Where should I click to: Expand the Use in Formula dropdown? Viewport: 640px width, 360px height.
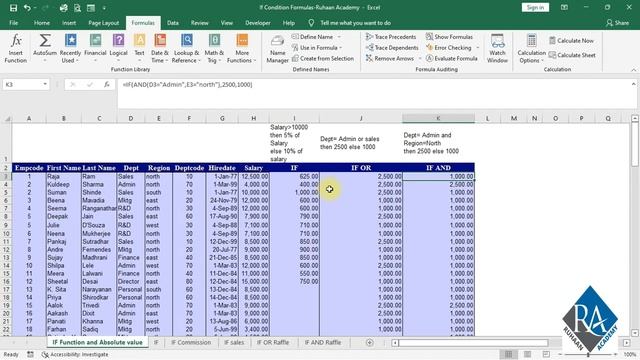[340, 48]
